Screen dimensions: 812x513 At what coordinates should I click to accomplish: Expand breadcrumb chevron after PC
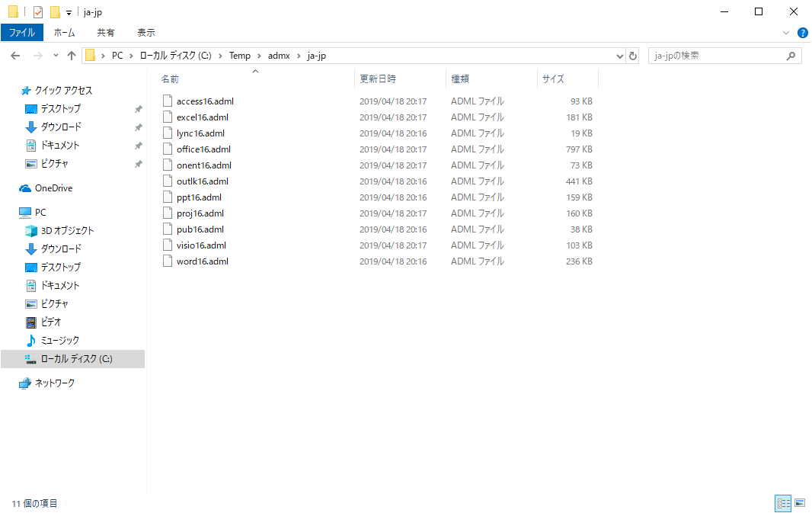tap(132, 56)
